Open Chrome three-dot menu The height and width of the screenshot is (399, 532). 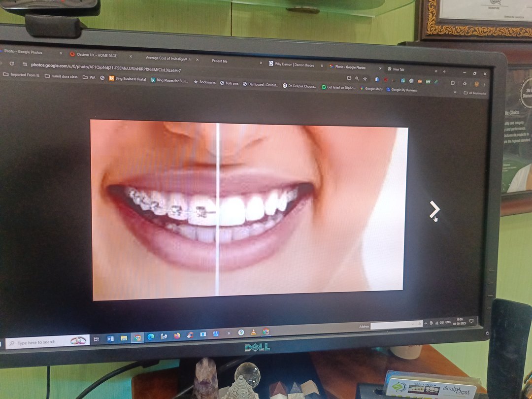[485, 84]
